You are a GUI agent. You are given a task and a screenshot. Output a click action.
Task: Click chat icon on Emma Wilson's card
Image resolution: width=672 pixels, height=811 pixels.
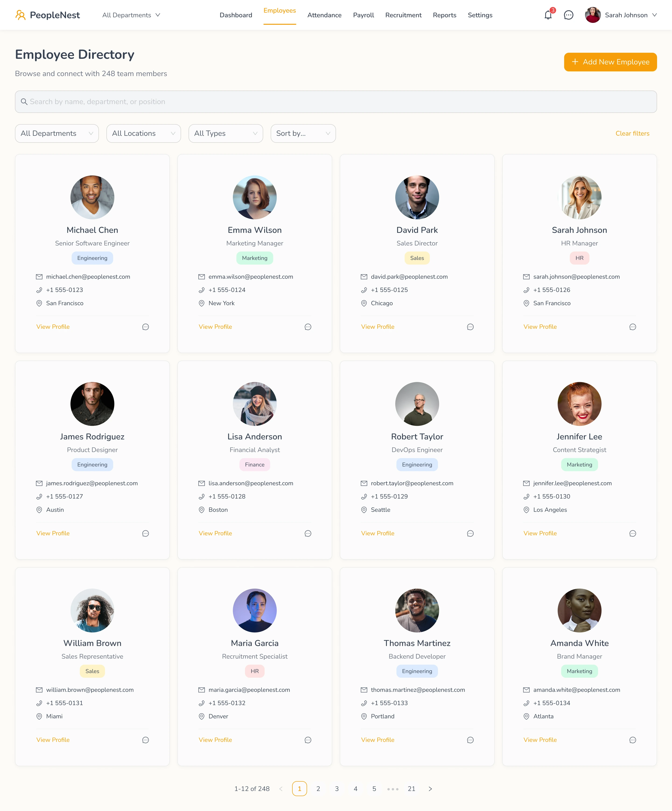308,327
